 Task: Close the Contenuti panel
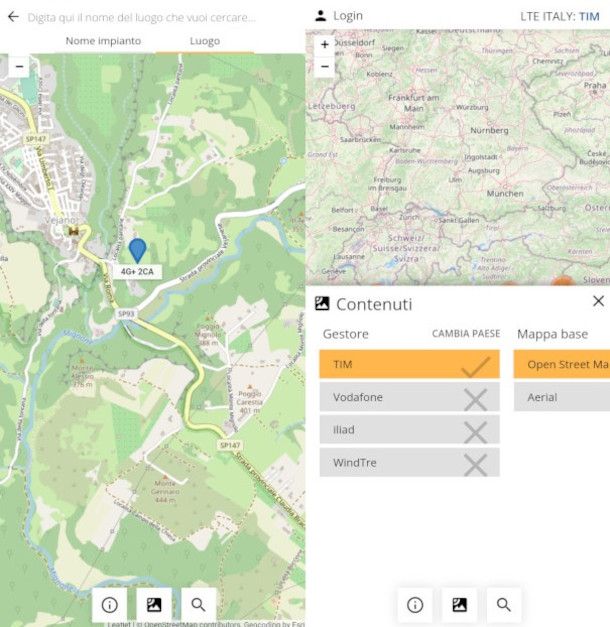point(598,301)
